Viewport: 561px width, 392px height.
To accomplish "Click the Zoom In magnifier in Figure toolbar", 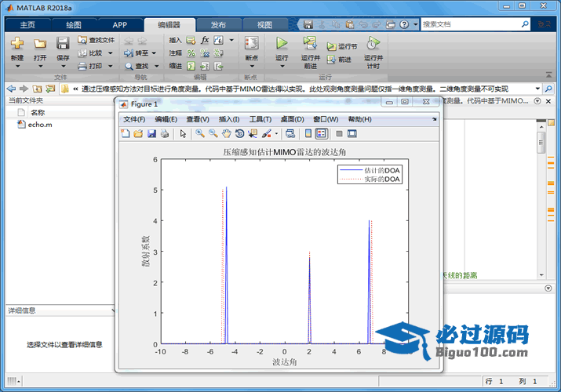I will click(x=200, y=134).
